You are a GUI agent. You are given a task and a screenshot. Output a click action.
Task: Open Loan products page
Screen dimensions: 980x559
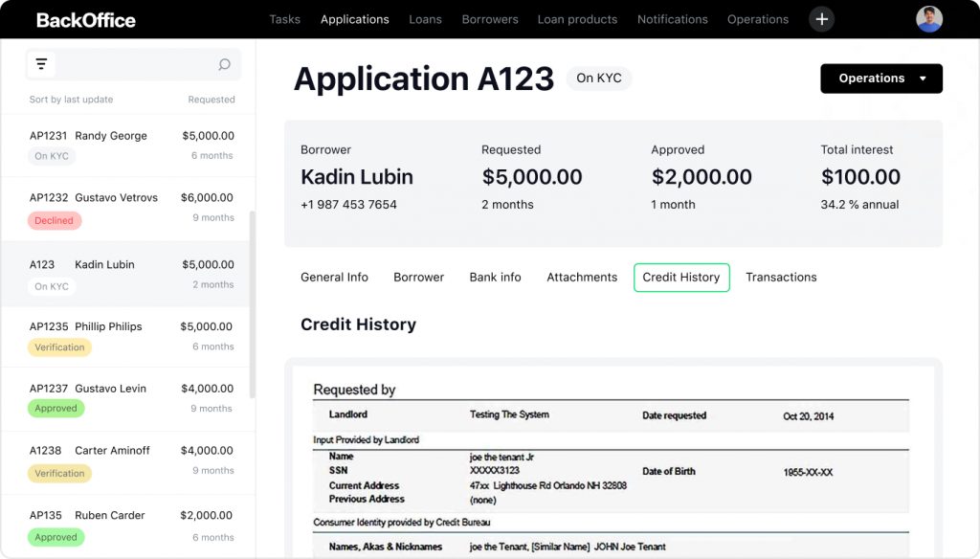coord(577,19)
